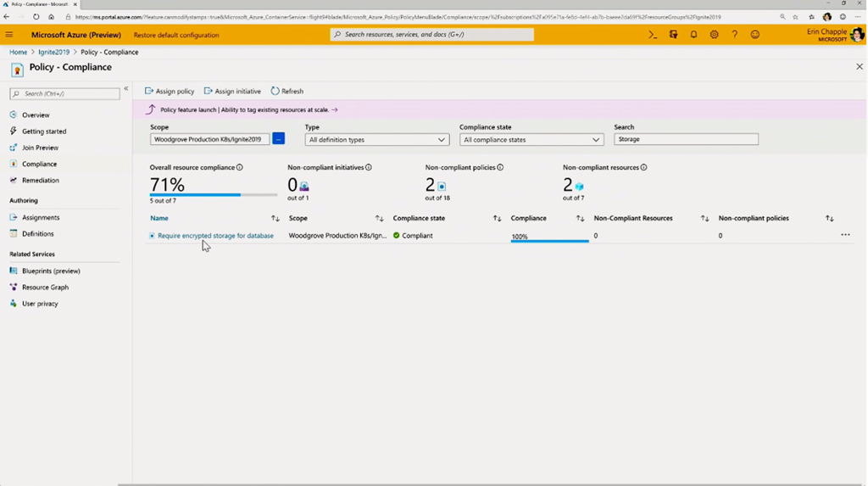Click Assign policy button

170,91
